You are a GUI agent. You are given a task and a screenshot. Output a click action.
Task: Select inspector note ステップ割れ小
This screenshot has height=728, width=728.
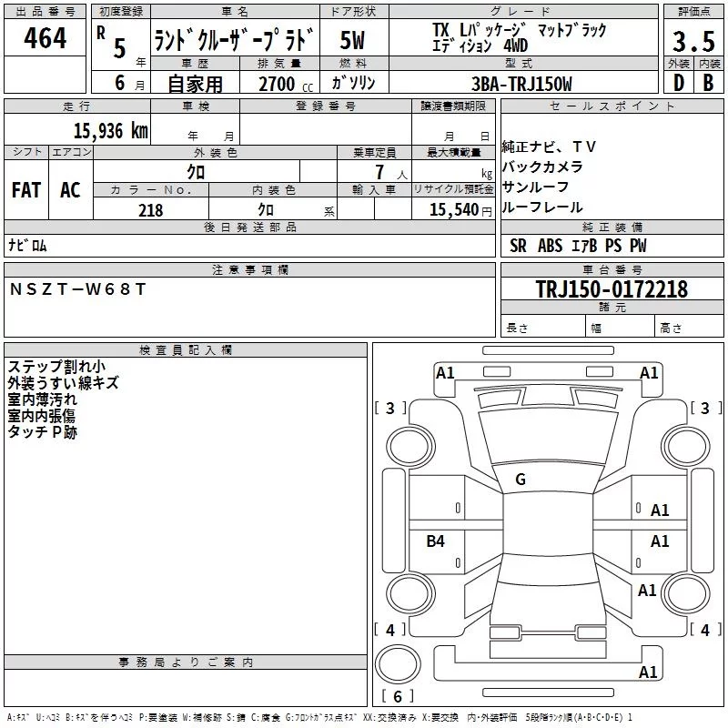point(56,367)
